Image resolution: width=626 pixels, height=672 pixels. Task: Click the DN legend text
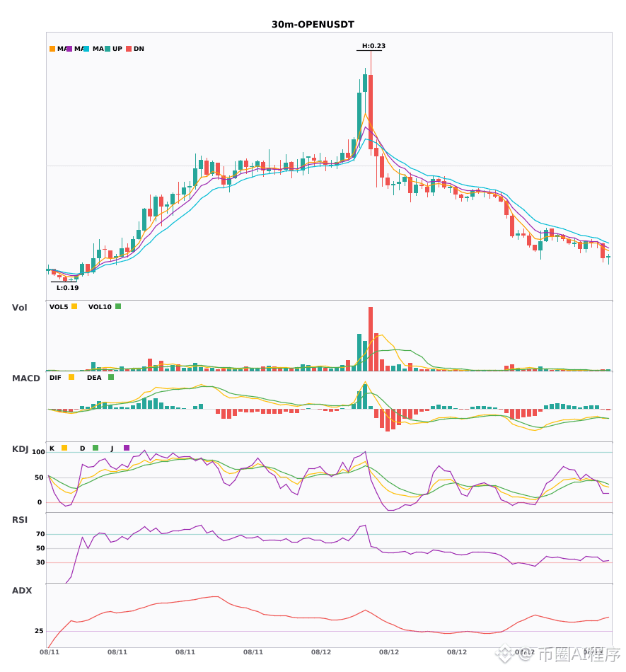(139, 49)
